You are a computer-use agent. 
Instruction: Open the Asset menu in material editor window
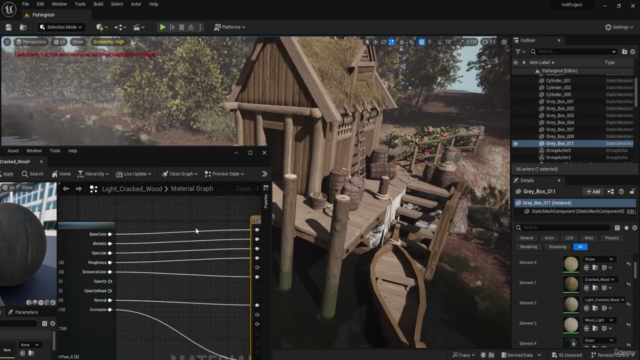pyautogui.click(x=13, y=151)
